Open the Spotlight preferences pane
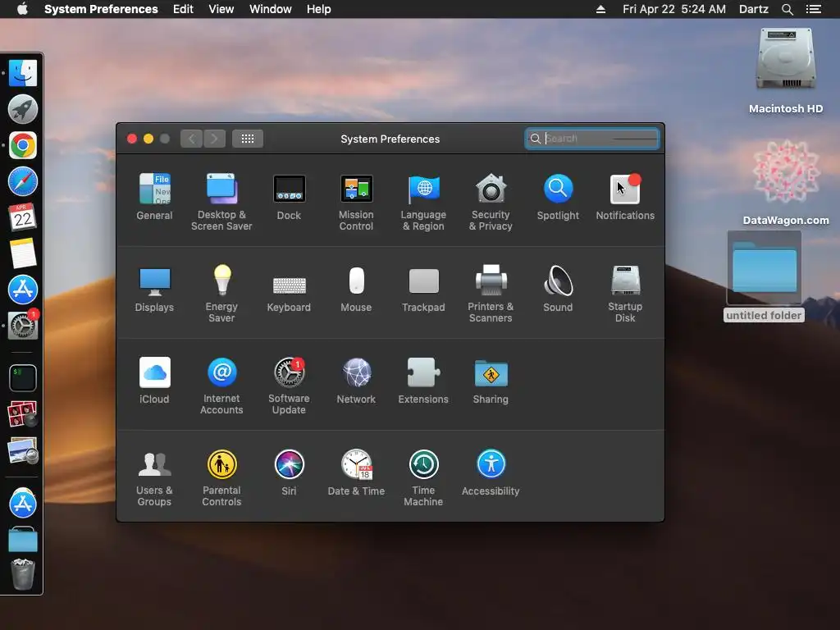 click(x=558, y=196)
